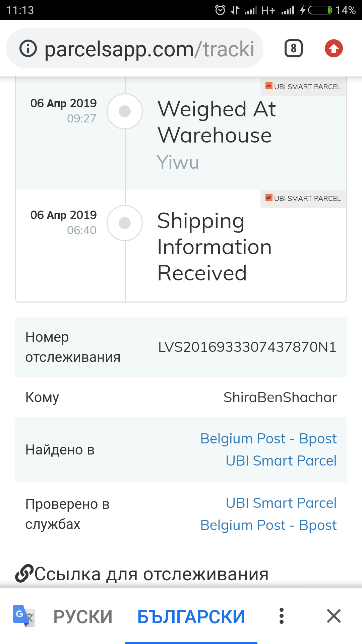
Task: Open UBI Smart Parcel link under Найдено в
Action: tap(281, 461)
